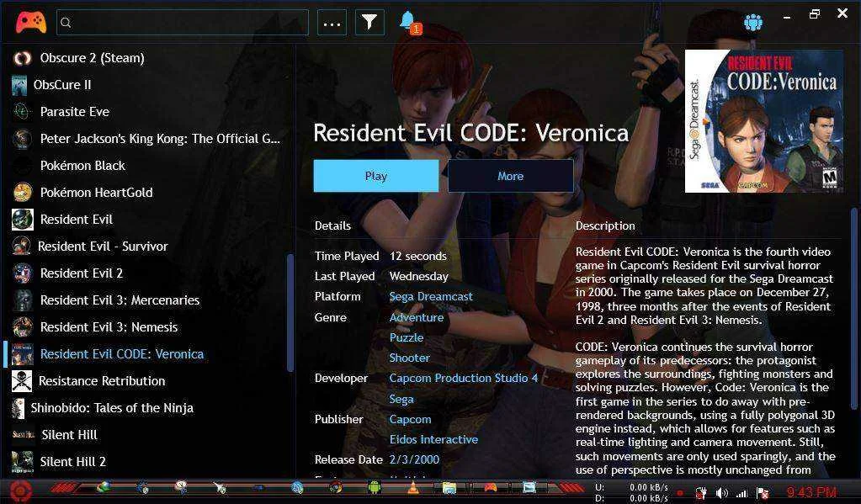Select Resident Evil 3: Mercenaries
The height and width of the screenshot is (504, 861).
pos(120,300)
